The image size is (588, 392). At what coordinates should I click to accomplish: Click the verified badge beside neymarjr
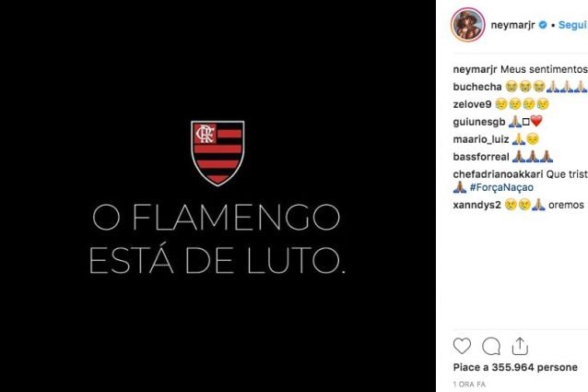pyautogui.click(x=543, y=25)
